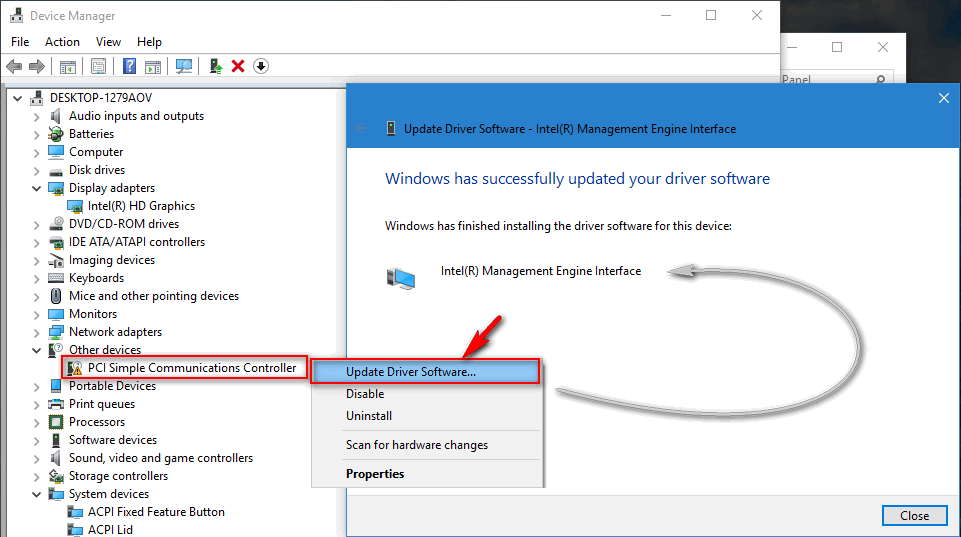Click the Intel(R) HD Graphics adapter icon
The image size is (961, 537).
pyautogui.click(x=75, y=206)
